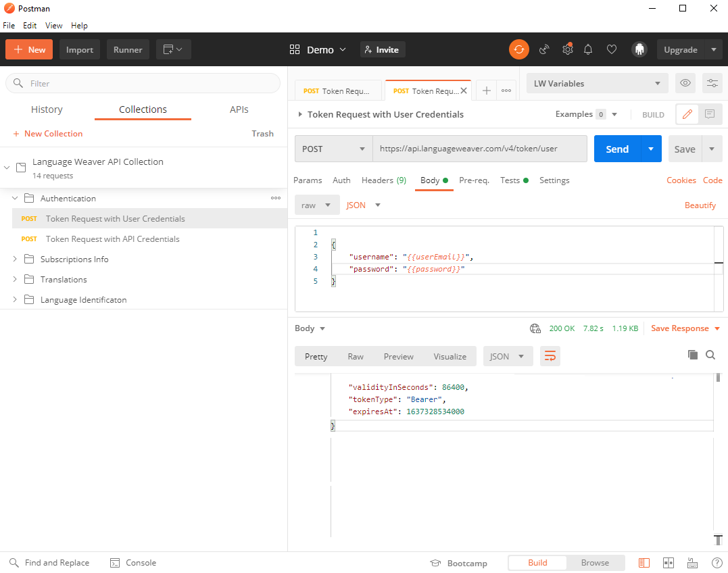Open the settings gear icon
728x573 pixels.
click(x=567, y=49)
